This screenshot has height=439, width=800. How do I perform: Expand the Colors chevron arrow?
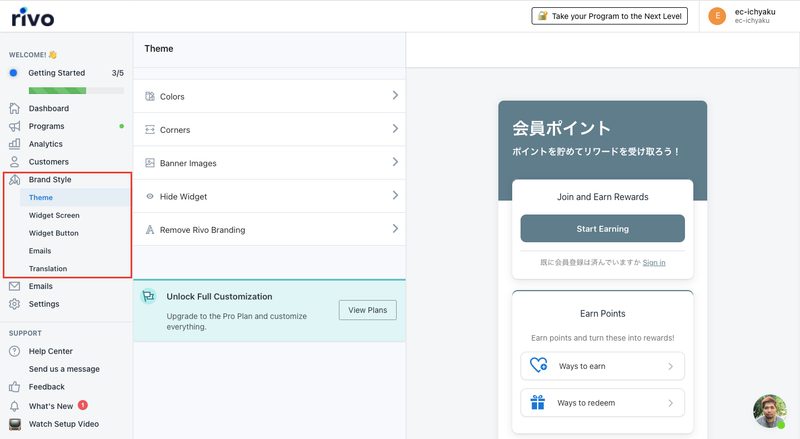coord(395,95)
